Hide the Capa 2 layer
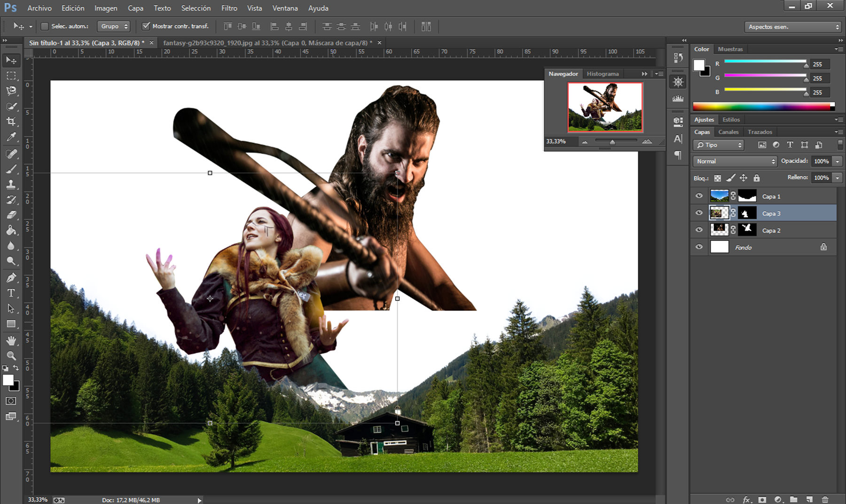Image resolution: width=846 pixels, height=504 pixels. [x=699, y=230]
